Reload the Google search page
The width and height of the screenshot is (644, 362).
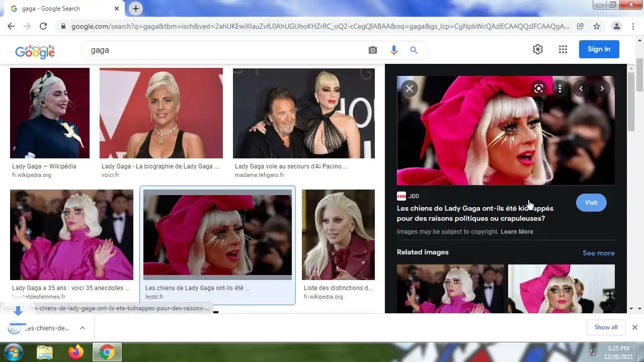pyautogui.click(x=43, y=26)
